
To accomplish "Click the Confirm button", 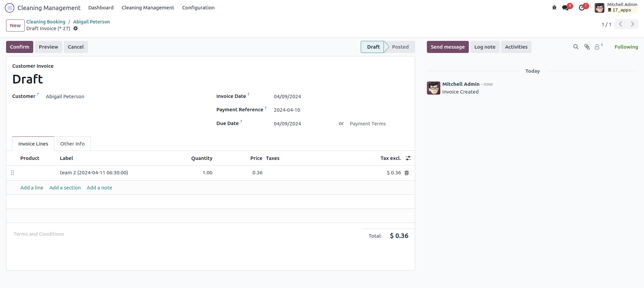I will [19, 47].
